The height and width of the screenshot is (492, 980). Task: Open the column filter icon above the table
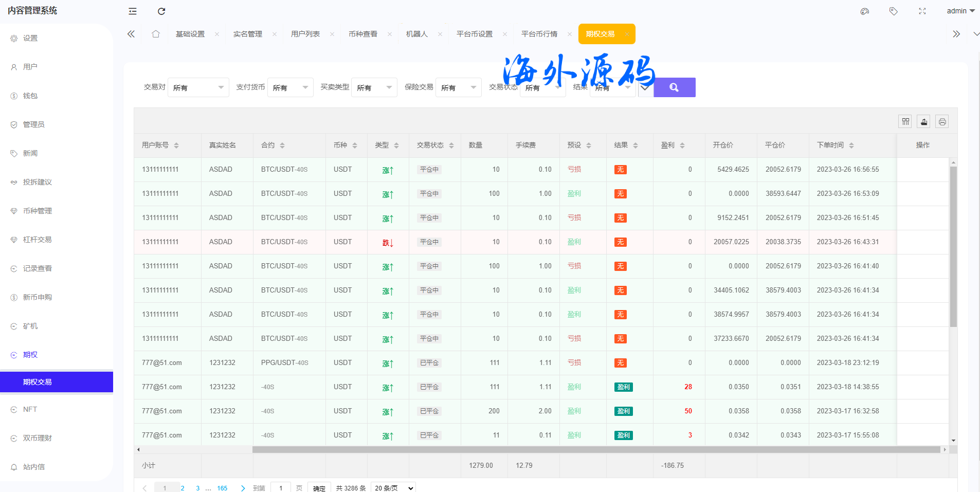point(905,121)
